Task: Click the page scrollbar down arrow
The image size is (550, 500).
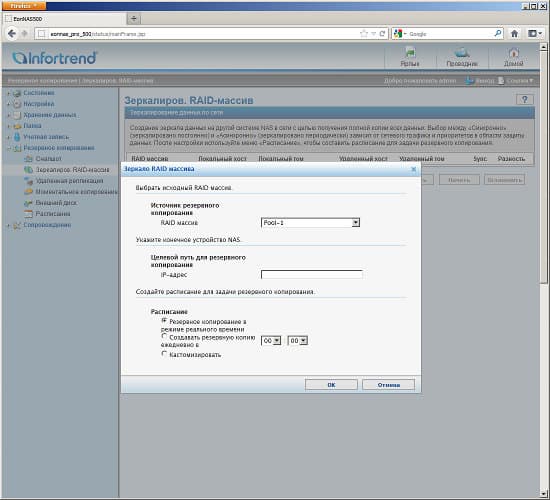Action: pos(544,494)
